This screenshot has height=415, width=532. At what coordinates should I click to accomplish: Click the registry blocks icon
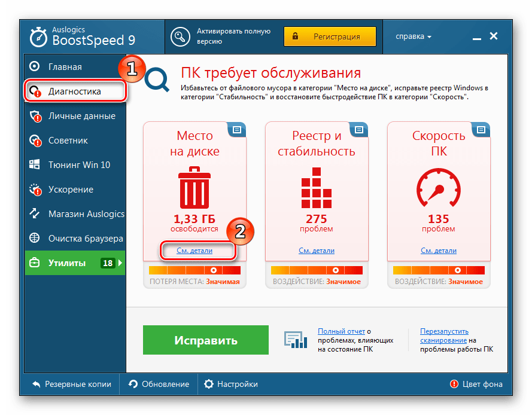tap(317, 186)
